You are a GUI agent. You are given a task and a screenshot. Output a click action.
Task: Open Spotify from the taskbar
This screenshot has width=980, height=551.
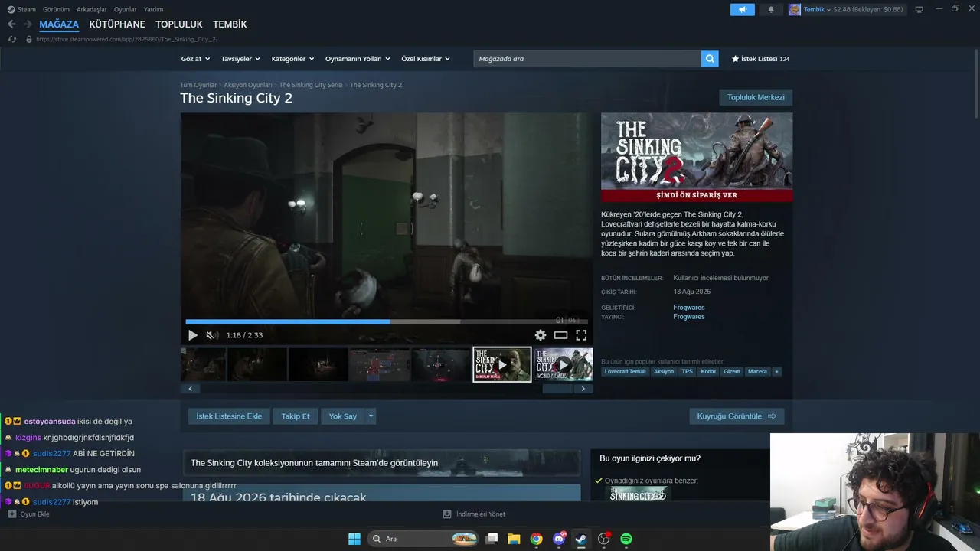(626, 539)
